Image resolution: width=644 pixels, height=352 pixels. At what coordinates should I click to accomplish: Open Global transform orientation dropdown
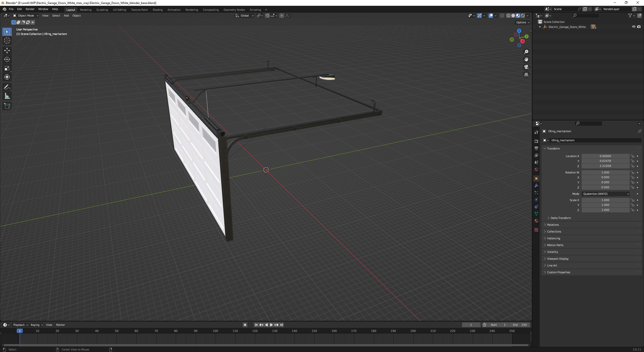244,16
